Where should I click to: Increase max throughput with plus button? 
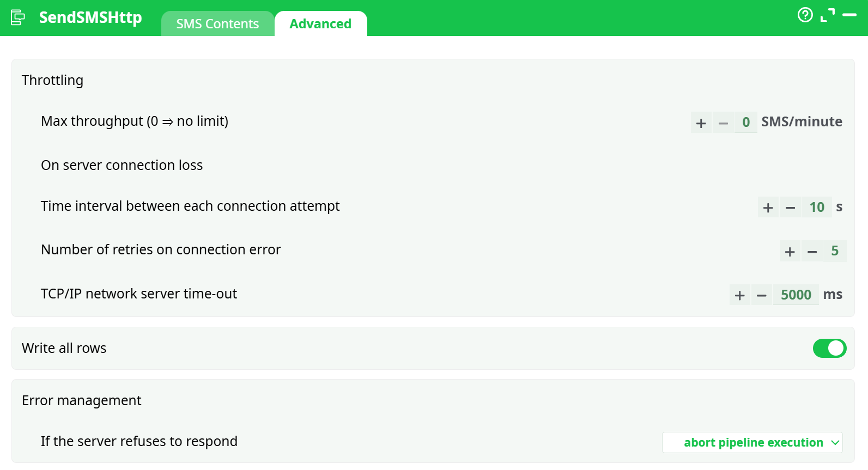click(701, 123)
